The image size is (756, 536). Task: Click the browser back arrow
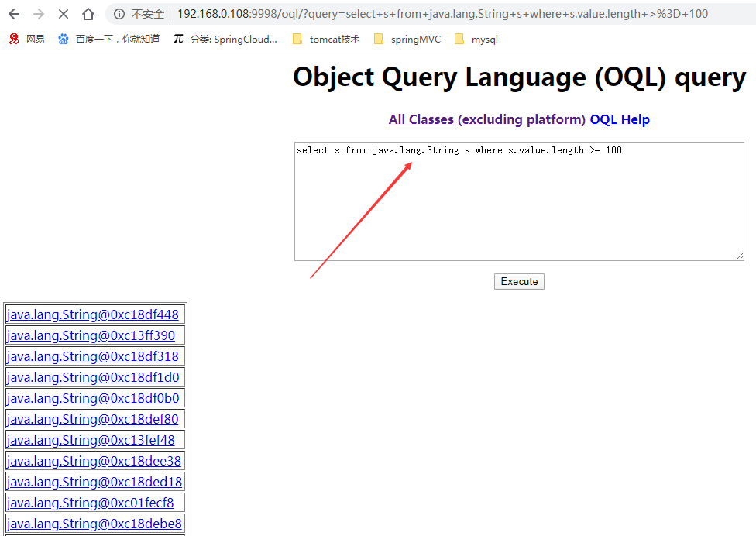tap(14, 14)
